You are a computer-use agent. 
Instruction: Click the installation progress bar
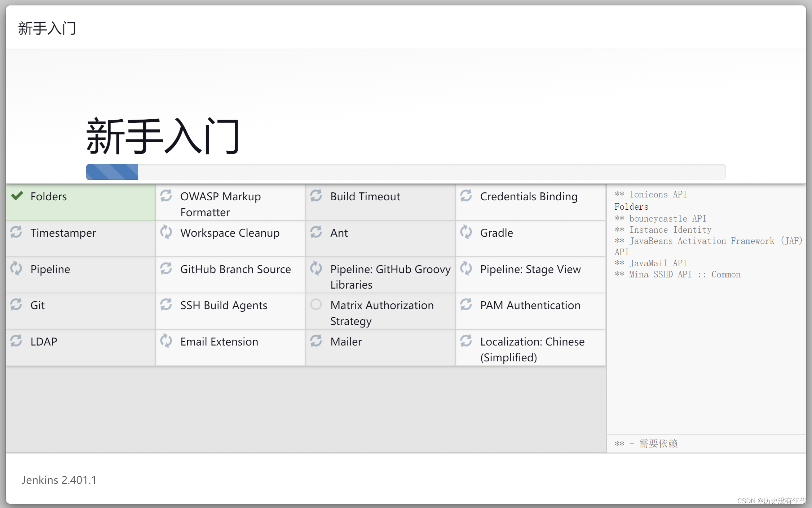point(405,172)
